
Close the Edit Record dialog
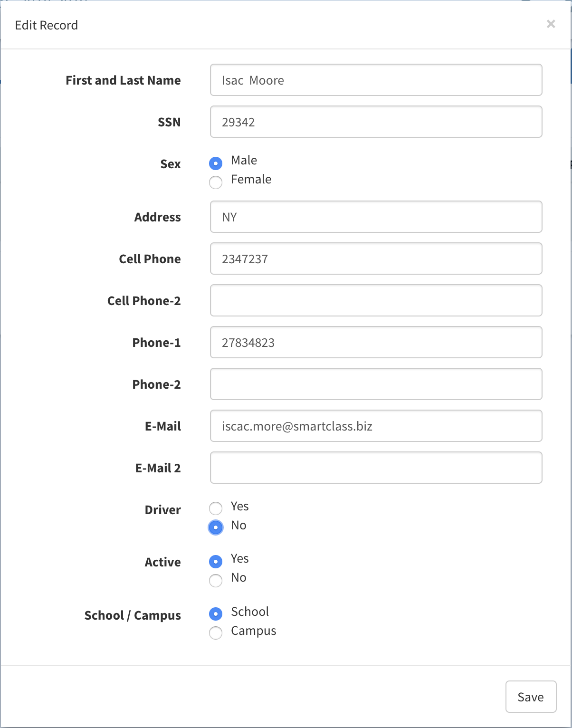[x=551, y=24]
